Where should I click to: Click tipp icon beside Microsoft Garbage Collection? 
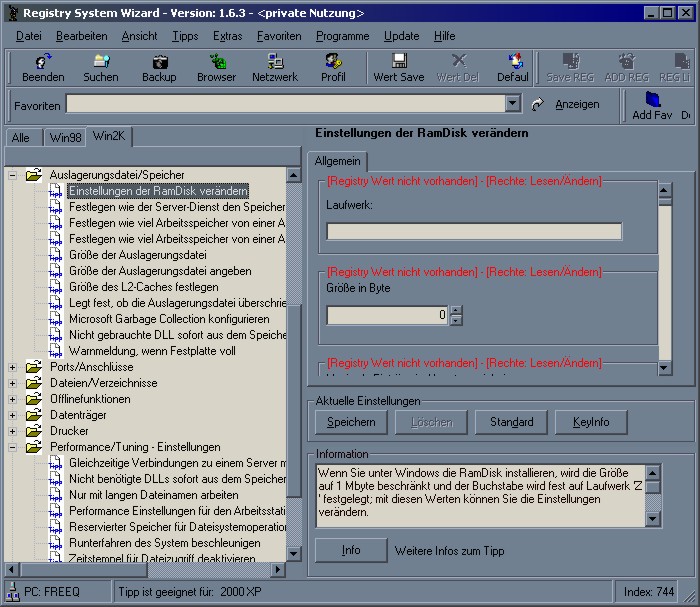(x=55, y=319)
